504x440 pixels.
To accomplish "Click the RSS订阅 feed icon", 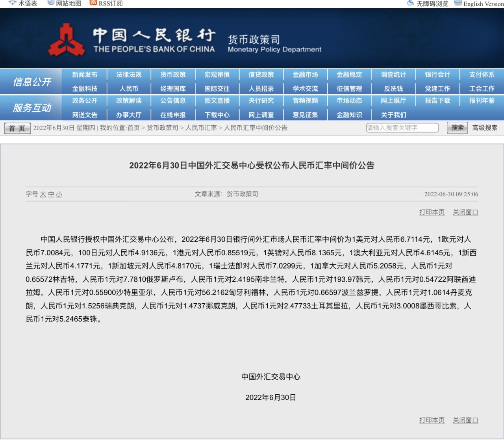I will [93, 3].
